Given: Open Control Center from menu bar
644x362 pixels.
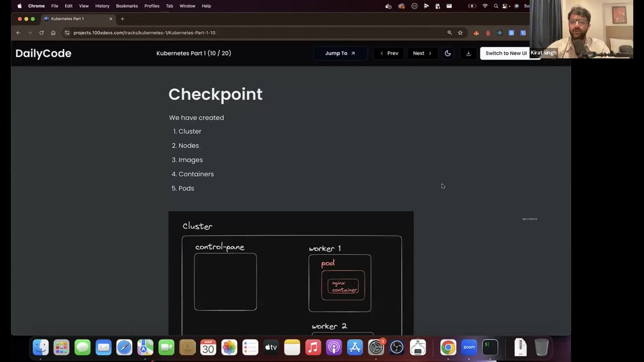Looking at the screenshot, I should point(506,6).
